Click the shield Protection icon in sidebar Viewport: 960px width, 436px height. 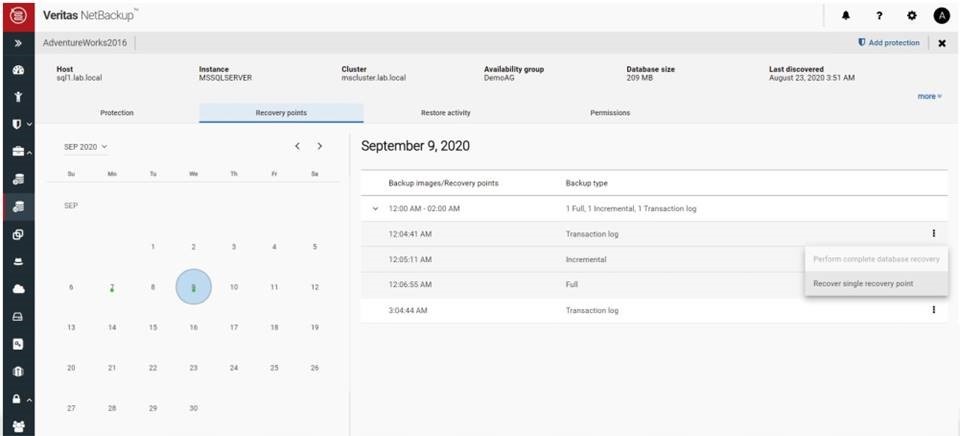pyautogui.click(x=17, y=124)
